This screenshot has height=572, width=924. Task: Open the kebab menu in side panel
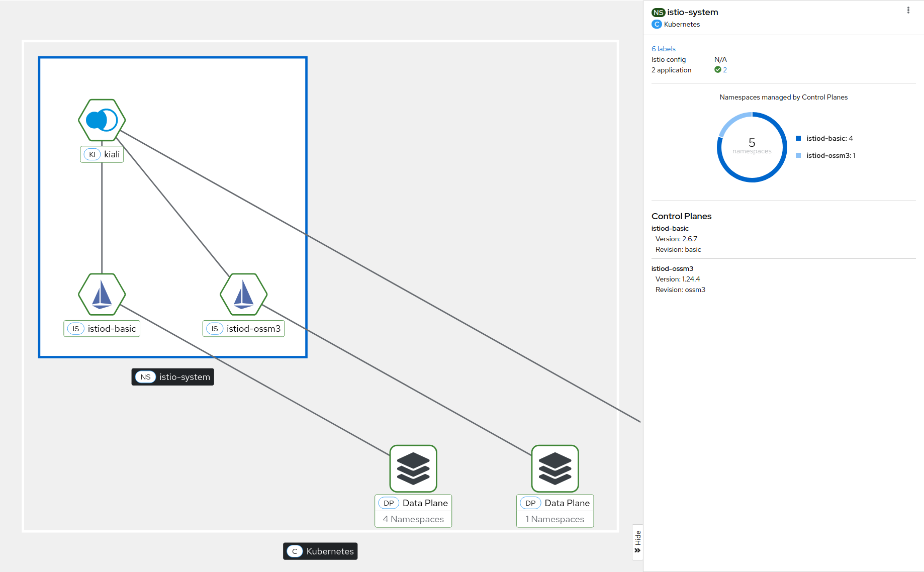click(908, 11)
